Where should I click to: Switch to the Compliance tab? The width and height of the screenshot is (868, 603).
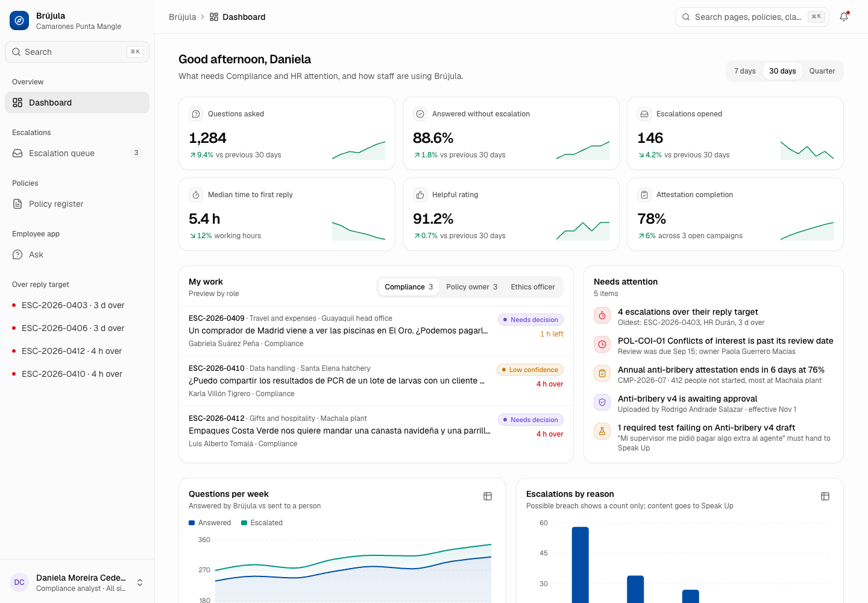click(x=409, y=287)
